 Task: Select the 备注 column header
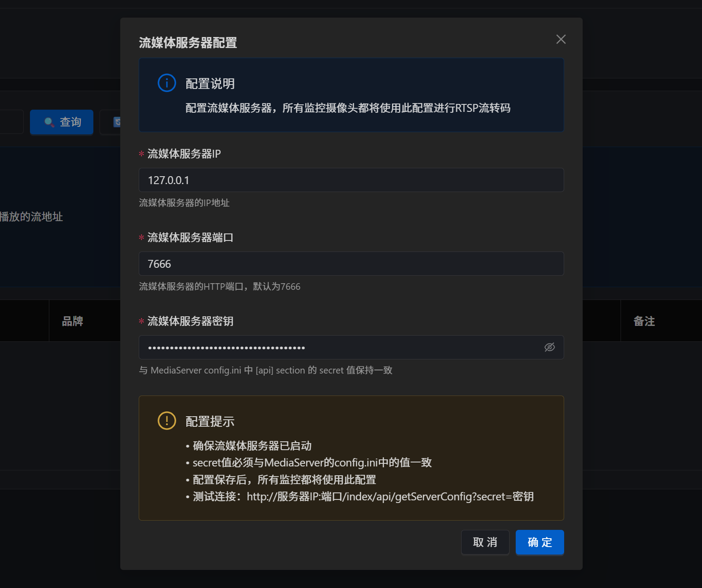pyautogui.click(x=644, y=321)
